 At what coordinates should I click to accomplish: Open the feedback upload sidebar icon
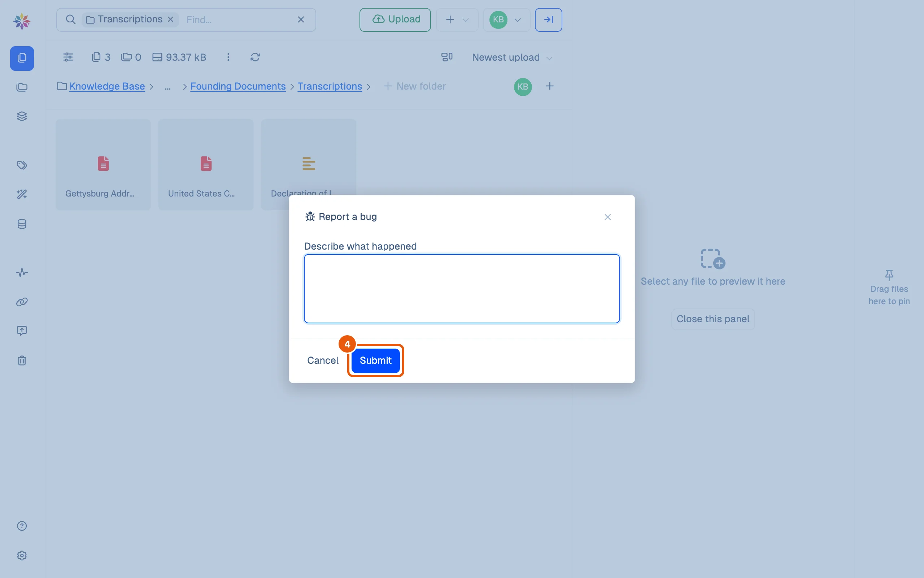pyautogui.click(x=22, y=331)
